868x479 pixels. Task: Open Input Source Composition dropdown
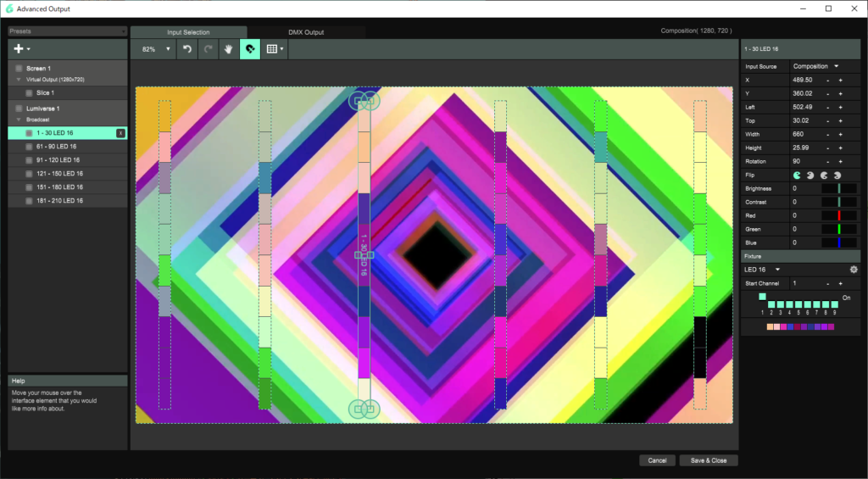[816, 66]
